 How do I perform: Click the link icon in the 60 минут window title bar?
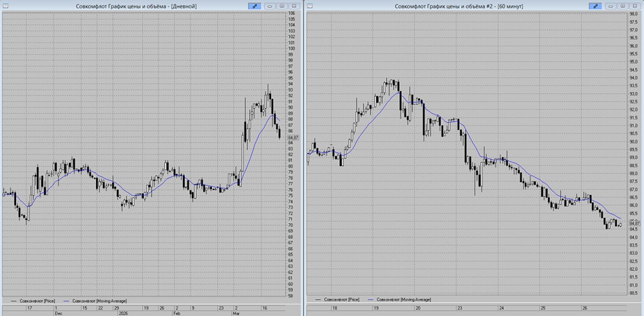595,6
